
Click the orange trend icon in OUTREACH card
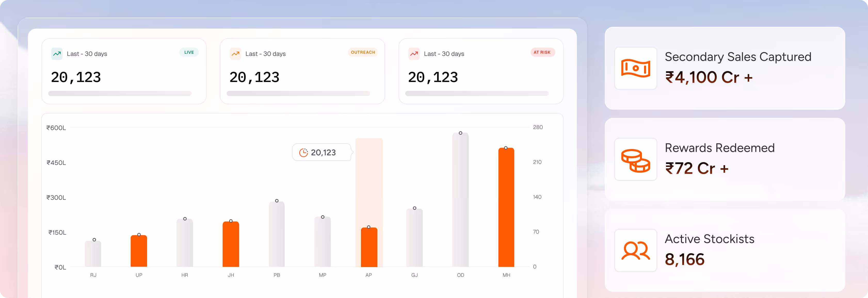(236, 54)
